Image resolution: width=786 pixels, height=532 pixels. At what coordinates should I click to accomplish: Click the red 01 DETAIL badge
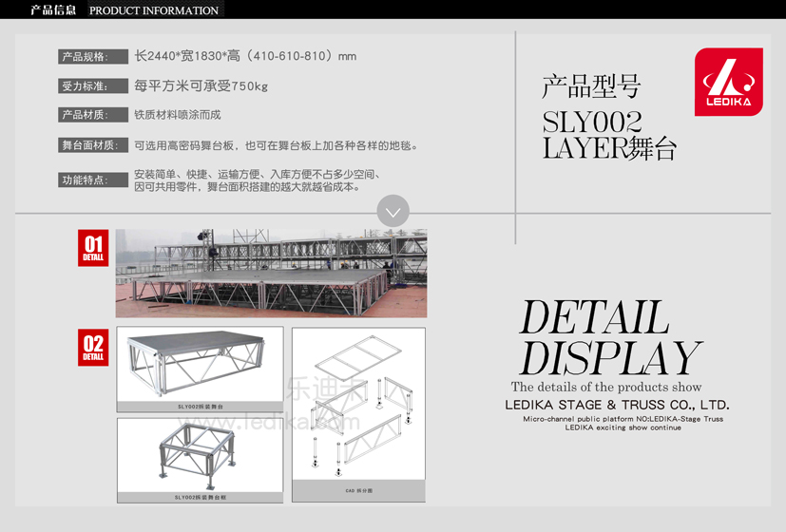[x=93, y=248]
